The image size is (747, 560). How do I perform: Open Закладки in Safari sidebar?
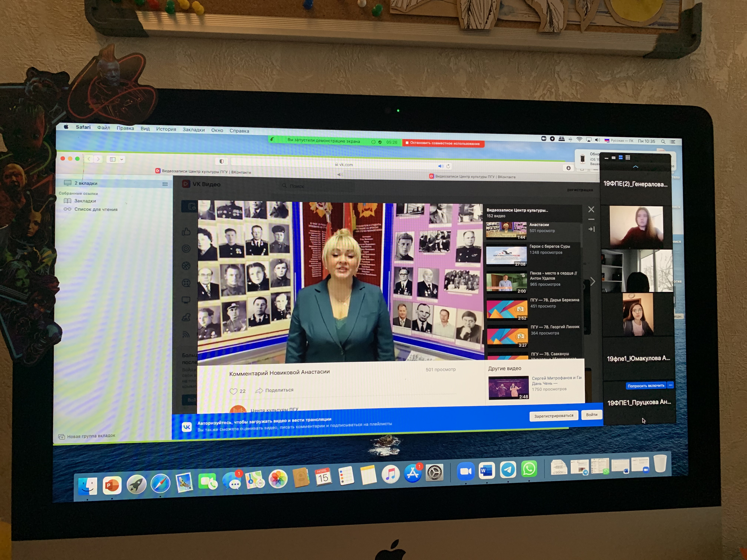(85, 201)
